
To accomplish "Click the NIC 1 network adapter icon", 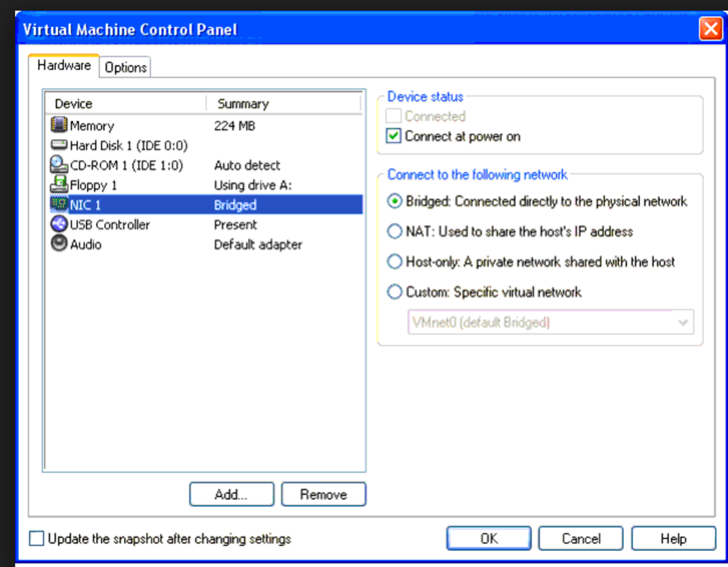I will pyautogui.click(x=59, y=205).
